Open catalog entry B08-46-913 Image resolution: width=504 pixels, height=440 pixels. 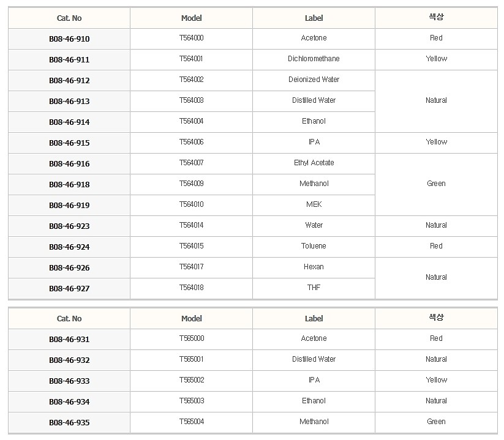[69, 102]
